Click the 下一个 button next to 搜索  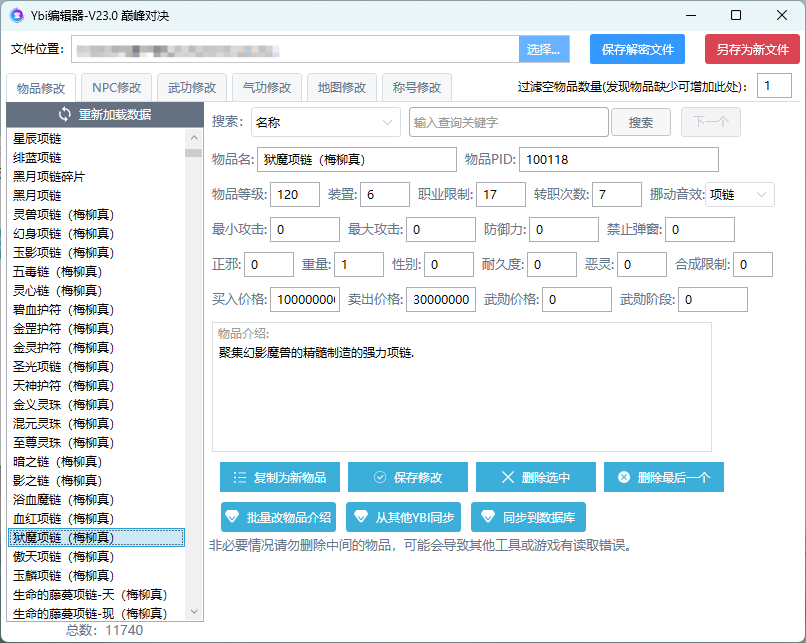[709, 122]
